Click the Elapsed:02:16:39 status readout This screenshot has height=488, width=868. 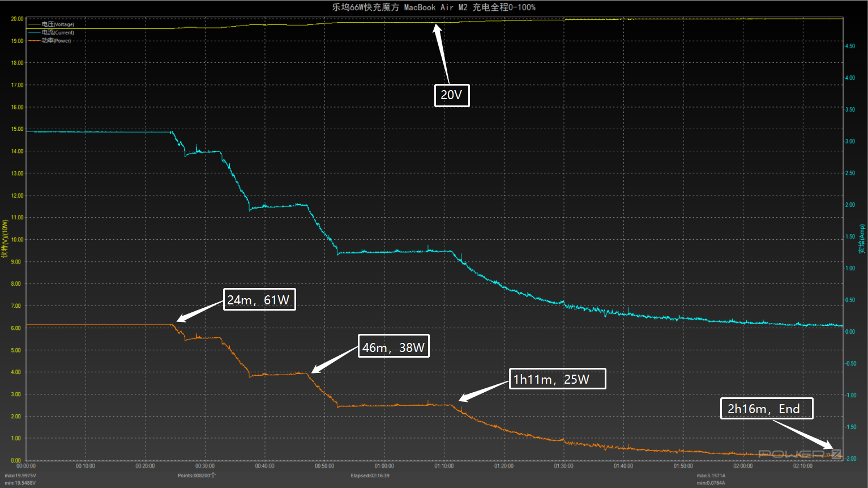pos(370,476)
